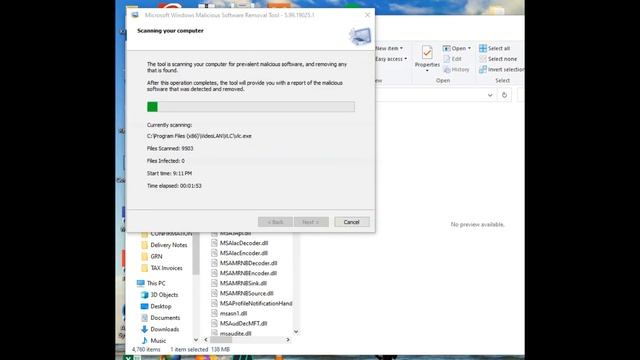Screen dimensions: 640x360
Task: Click Select all in Explorer ribbon
Action: [494, 48]
